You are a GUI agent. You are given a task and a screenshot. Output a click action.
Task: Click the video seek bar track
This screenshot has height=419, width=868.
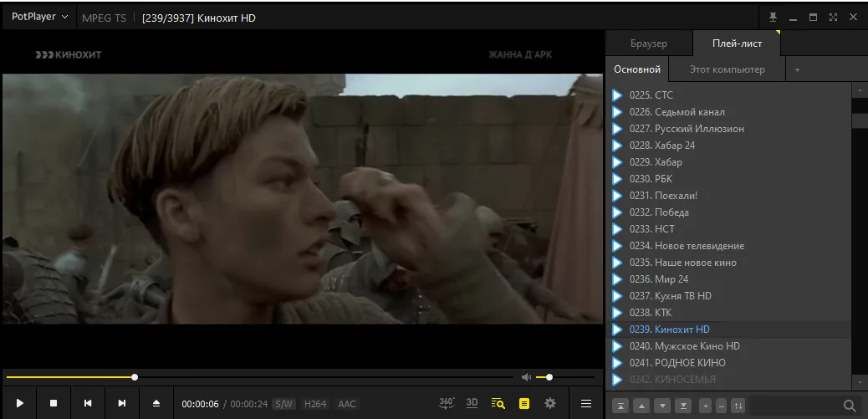pyautogui.click(x=259, y=377)
